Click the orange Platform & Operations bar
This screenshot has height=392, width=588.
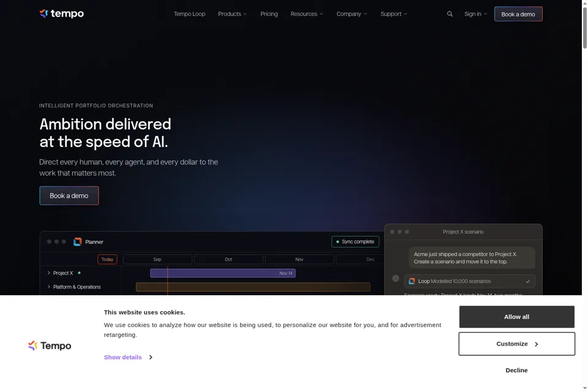253,287
